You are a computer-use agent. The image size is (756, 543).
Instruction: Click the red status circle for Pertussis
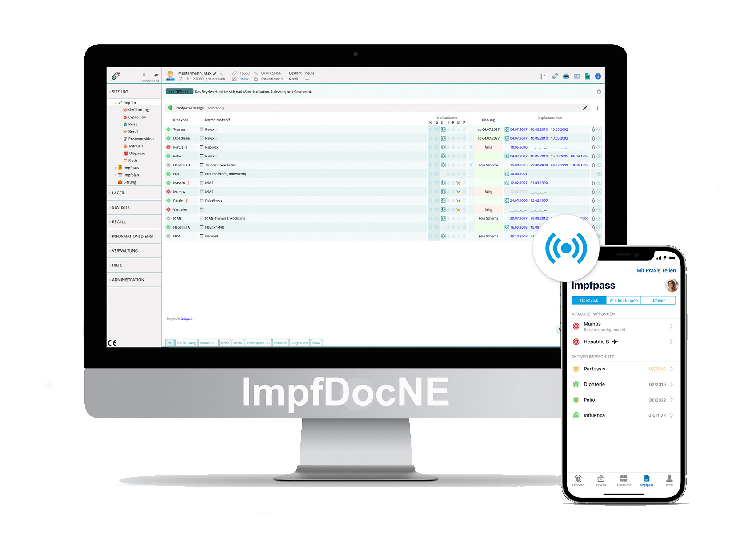[168, 147]
